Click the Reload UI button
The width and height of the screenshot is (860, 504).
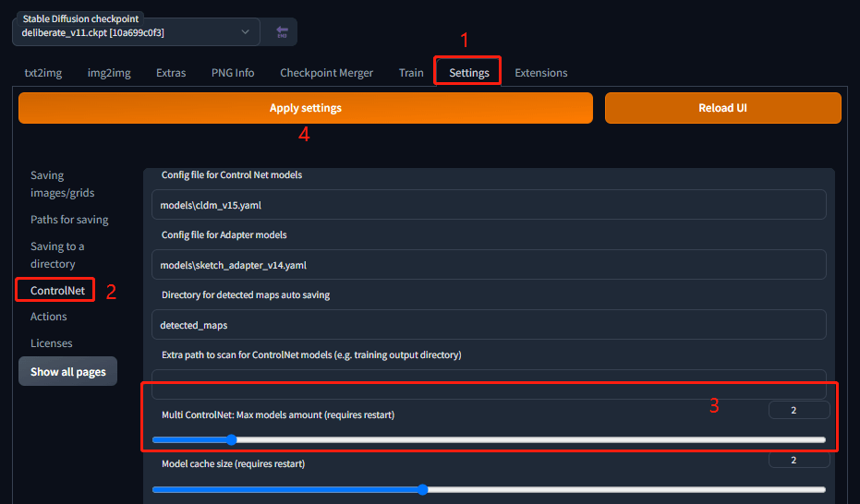coord(723,108)
